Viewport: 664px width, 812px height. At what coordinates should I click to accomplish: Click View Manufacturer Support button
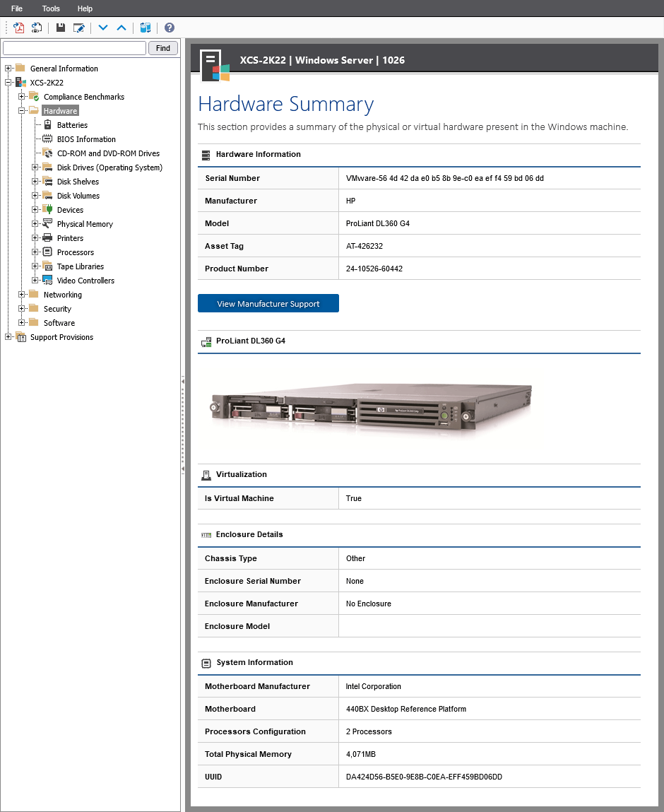[x=268, y=303]
